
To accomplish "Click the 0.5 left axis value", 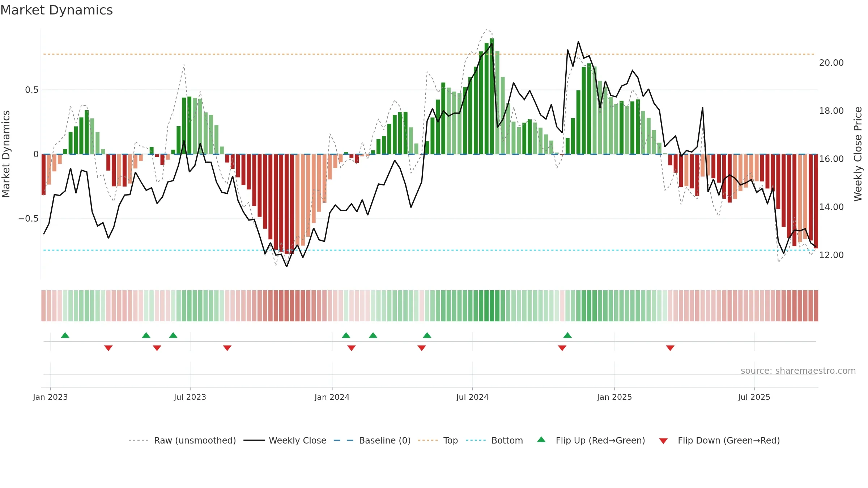I will (x=32, y=90).
